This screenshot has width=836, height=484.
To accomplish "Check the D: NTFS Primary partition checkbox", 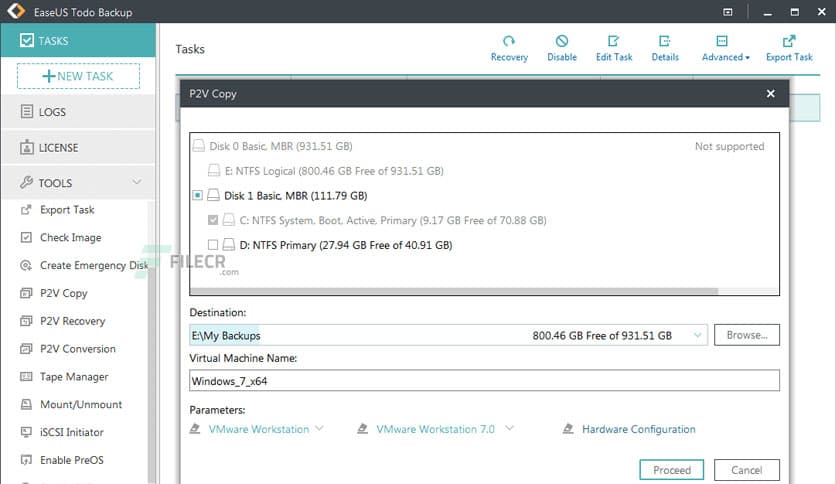I will tap(213, 245).
